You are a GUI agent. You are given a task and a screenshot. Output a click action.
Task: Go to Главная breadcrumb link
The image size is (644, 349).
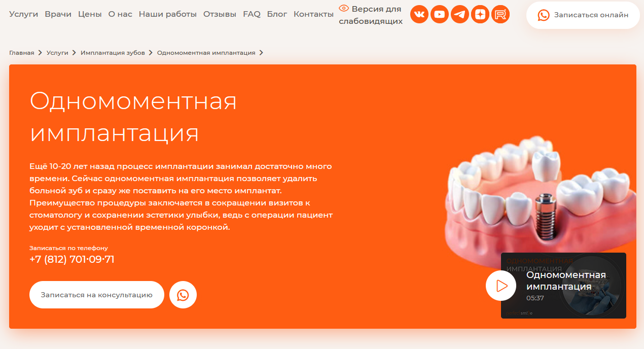[x=22, y=53]
